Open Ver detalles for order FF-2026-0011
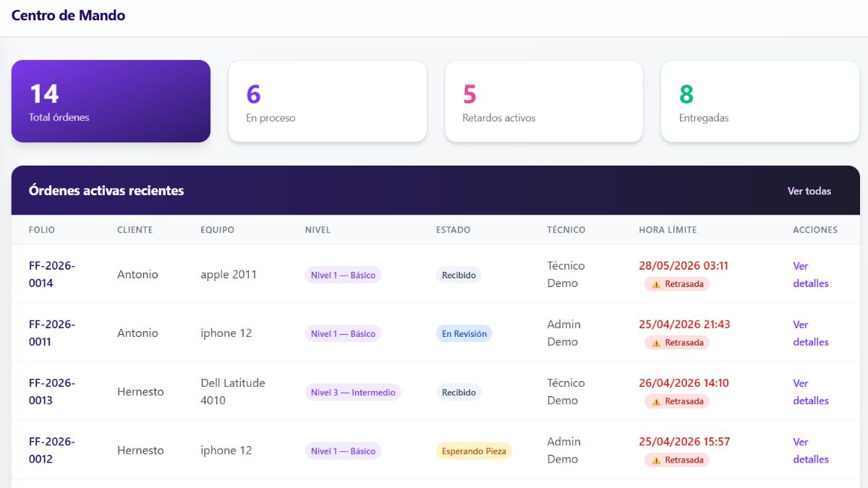Viewport: 868px width, 488px height. tap(811, 333)
